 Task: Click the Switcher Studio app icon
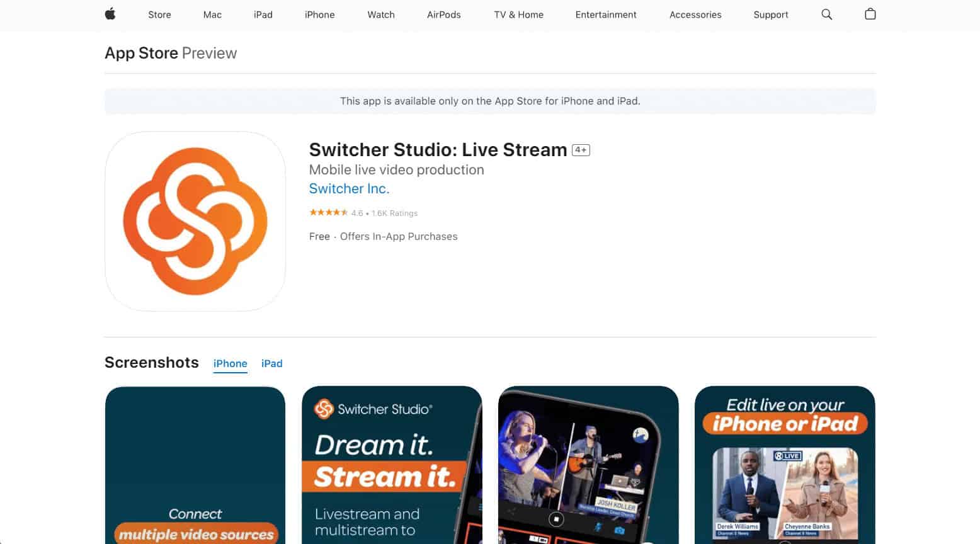[x=195, y=222]
